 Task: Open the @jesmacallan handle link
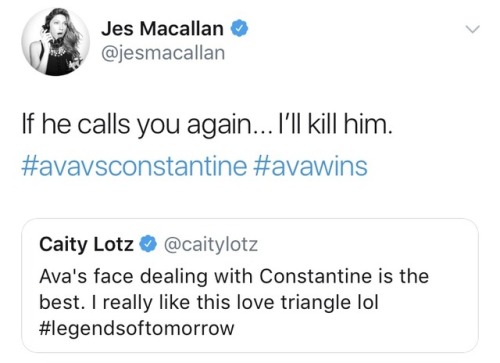(x=163, y=53)
